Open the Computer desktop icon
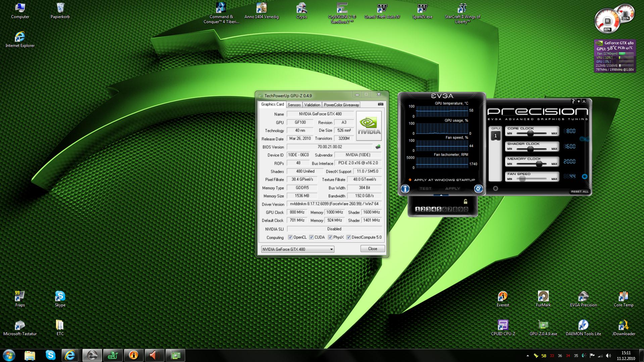 (x=20, y=11)
